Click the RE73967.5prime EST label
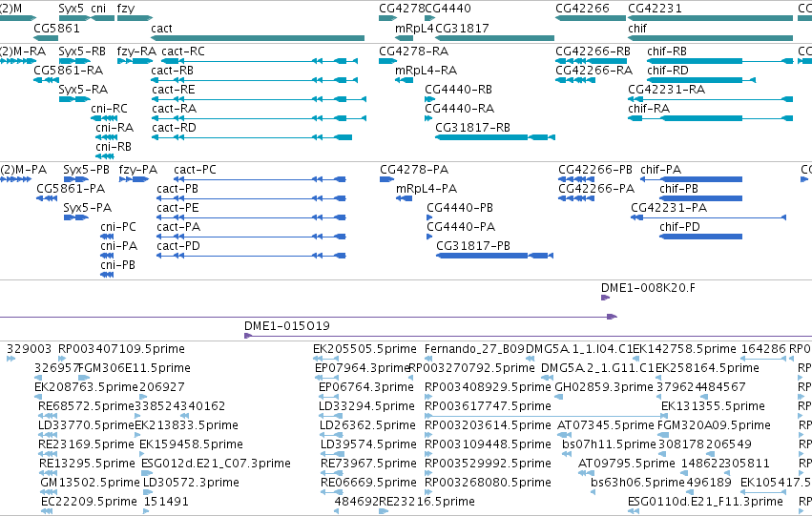The width and height of the screenshot is (812, 516). [368, 464]
